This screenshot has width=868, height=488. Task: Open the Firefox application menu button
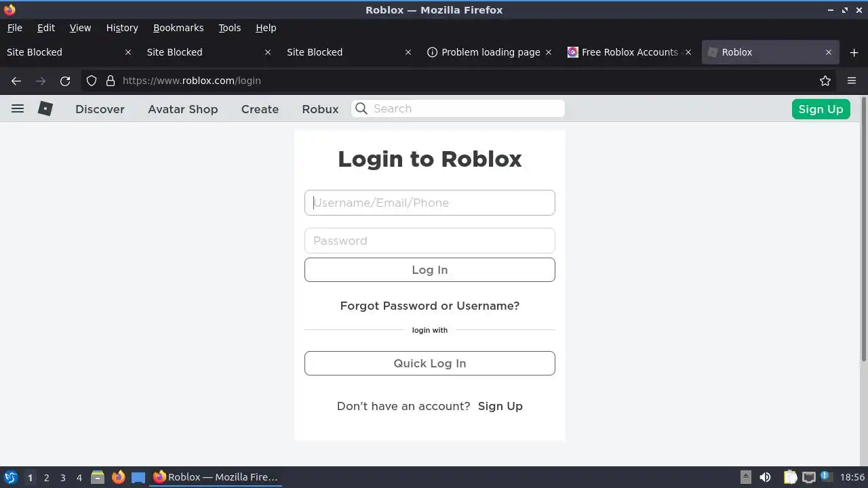point(852,81)
